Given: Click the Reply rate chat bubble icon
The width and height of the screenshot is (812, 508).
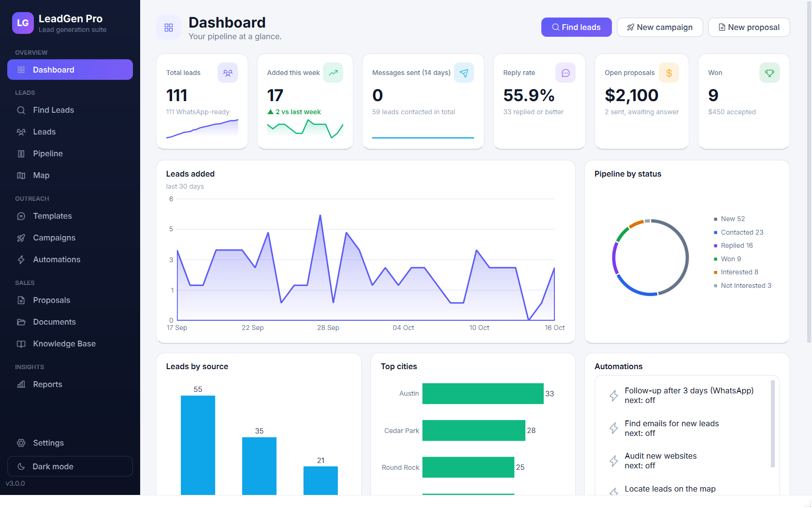Looking at the screenshot, I should click(565, 73).
